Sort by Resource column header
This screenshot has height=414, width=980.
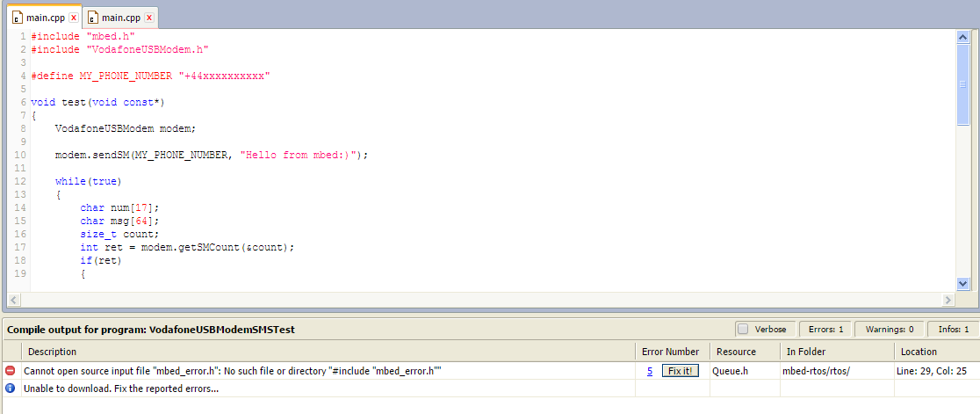tap(745, 352)
